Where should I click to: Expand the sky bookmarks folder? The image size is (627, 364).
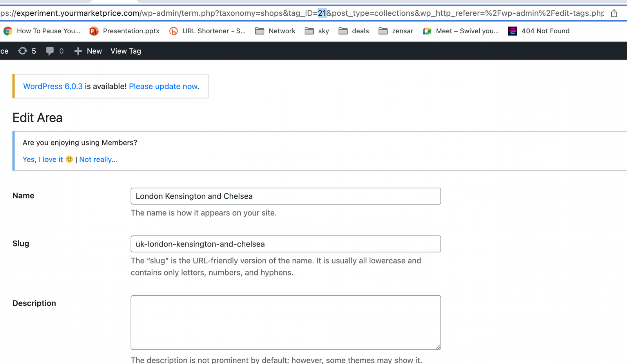click(317, 31)
